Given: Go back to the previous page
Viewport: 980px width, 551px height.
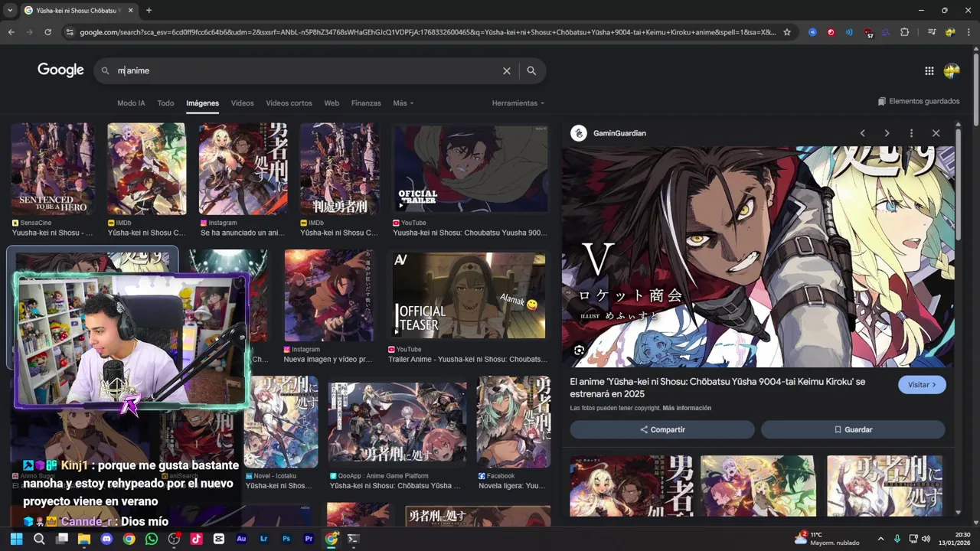Looking at the screenshot, I should [11, 32].
